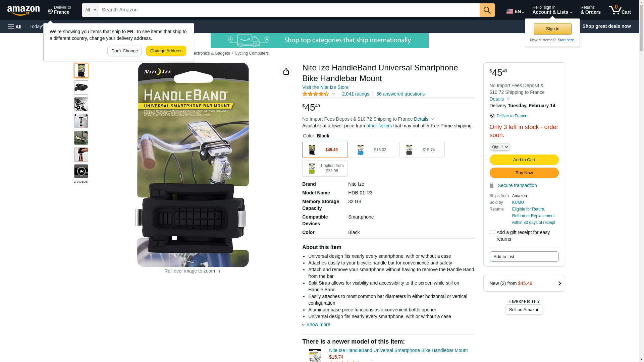Open Returns & Orders in the header
Viewport: 644px width, 362px height.
point(590,10)
